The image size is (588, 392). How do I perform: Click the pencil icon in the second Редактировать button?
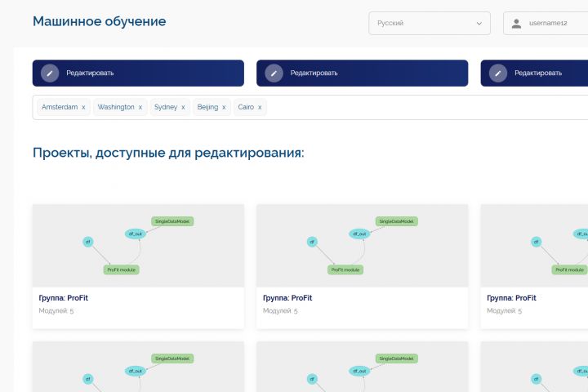274,73
